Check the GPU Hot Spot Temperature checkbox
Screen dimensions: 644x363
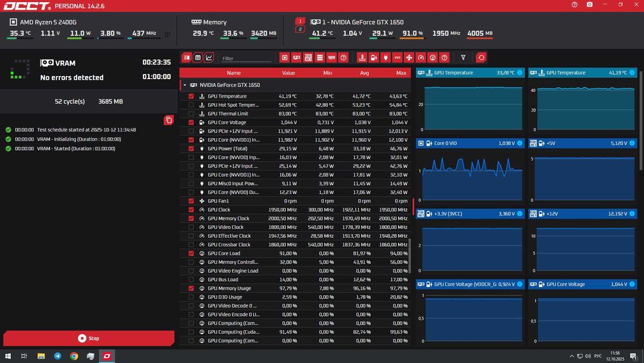point(191,105)
